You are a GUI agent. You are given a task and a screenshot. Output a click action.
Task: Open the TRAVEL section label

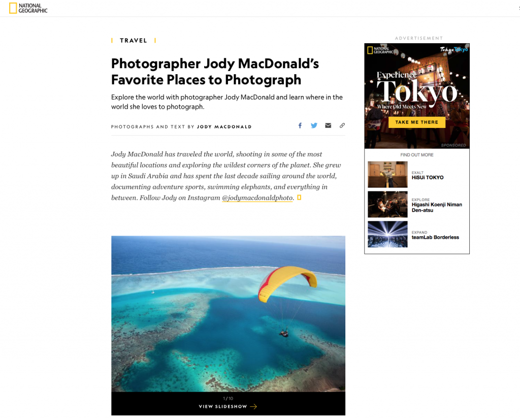coord(134,41)
